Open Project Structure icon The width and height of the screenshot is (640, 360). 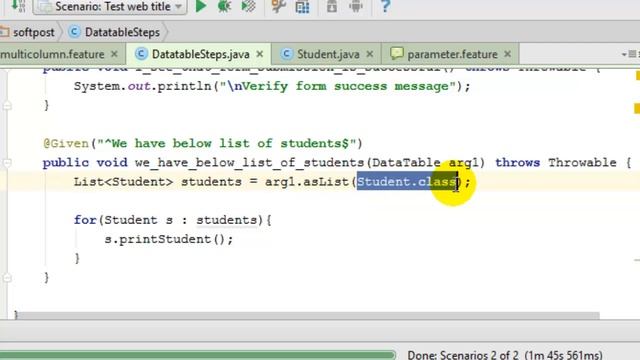[x=302, y=7]
